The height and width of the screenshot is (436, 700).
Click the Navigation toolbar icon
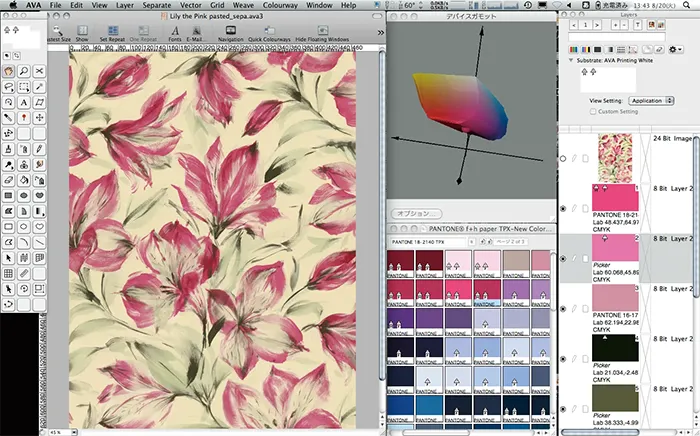point(230,32)
